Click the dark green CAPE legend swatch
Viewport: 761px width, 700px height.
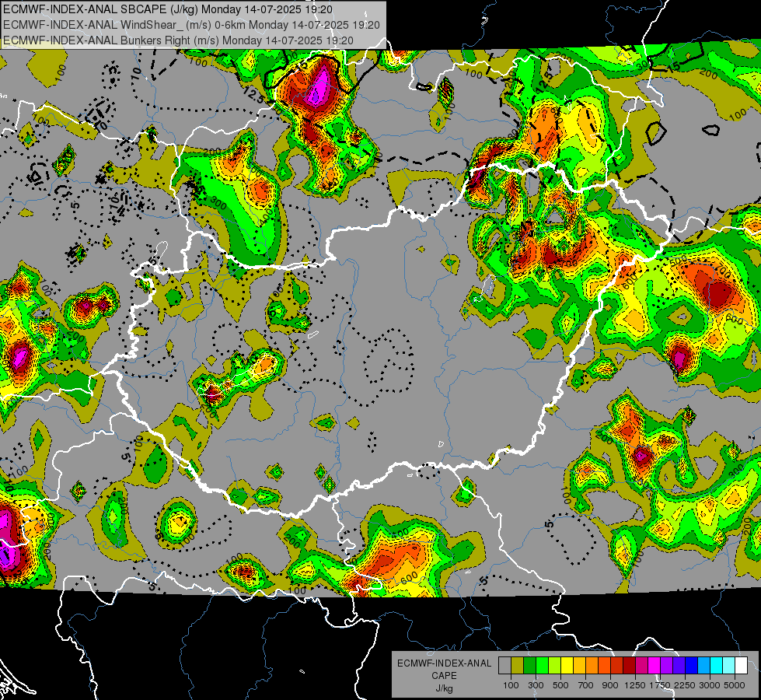pyautogui.click(x=529, y=666)
